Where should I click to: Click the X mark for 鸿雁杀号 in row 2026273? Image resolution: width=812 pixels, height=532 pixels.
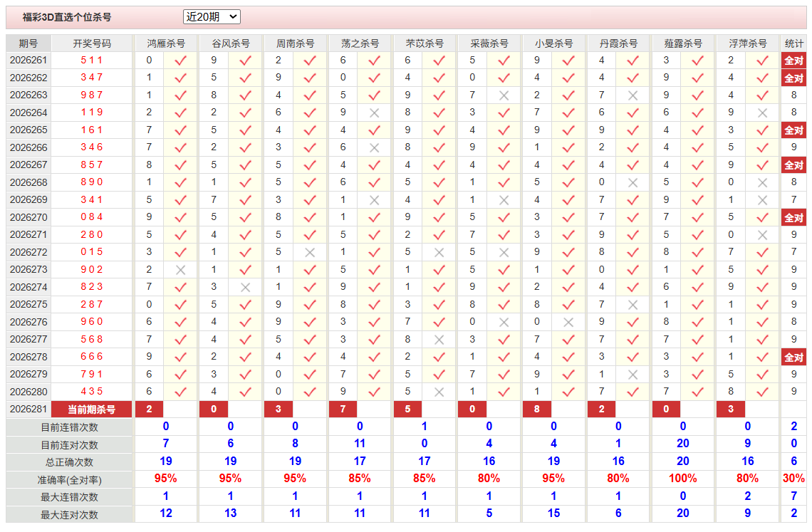coord(180,270)
